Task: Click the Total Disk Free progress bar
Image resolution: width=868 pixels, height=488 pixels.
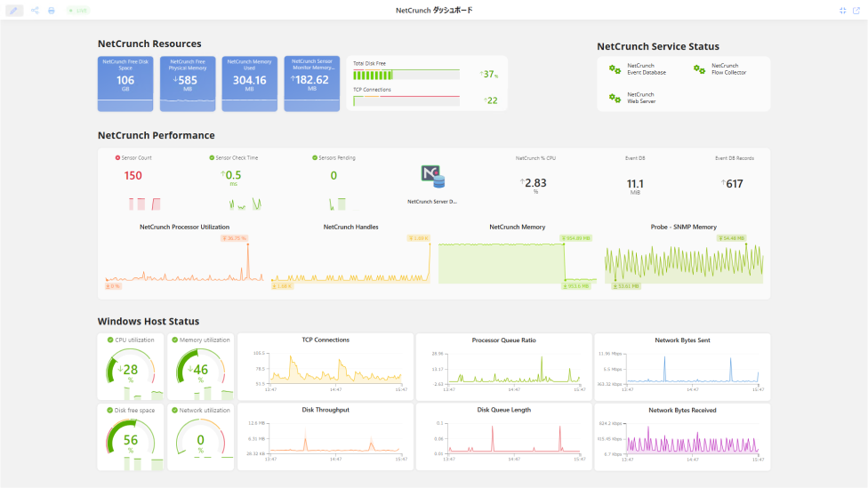Action: click(x=406, y=75)
